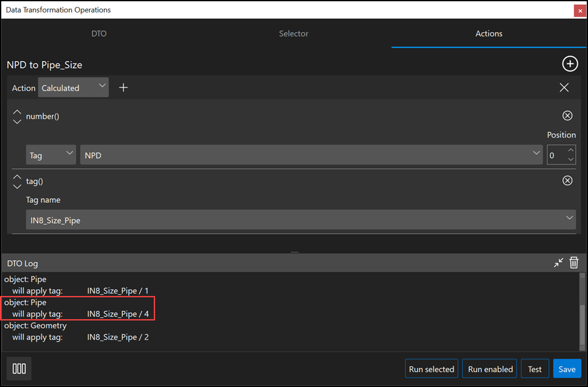Viewport: 588px width, 387px height.
Task: Switch to the Selector tab
Action: (x=293, y=34)
